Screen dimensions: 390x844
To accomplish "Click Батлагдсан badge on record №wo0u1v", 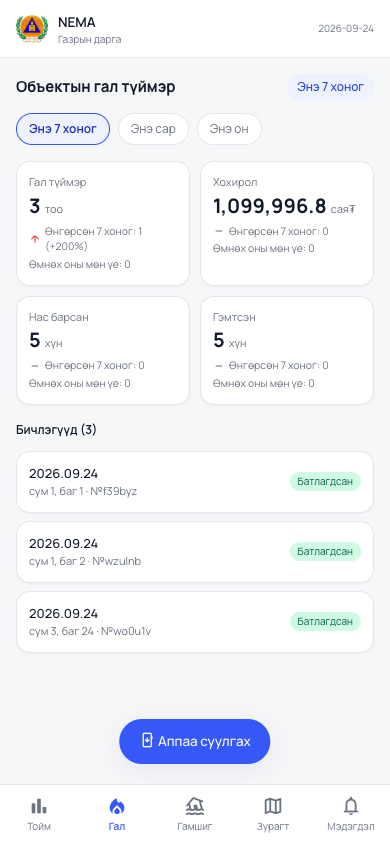I will point(325,622).
